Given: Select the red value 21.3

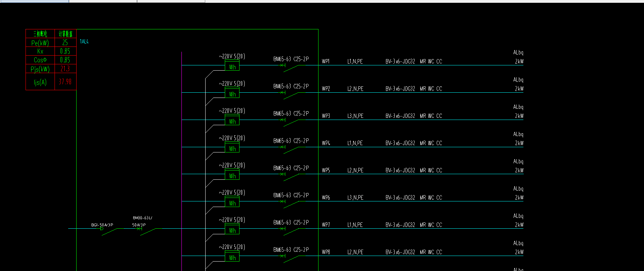Looking at the screenshot, I should click(65, 69).
